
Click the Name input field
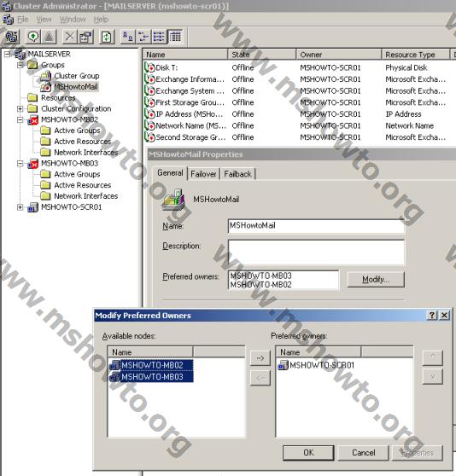click(x=316, y=226)
